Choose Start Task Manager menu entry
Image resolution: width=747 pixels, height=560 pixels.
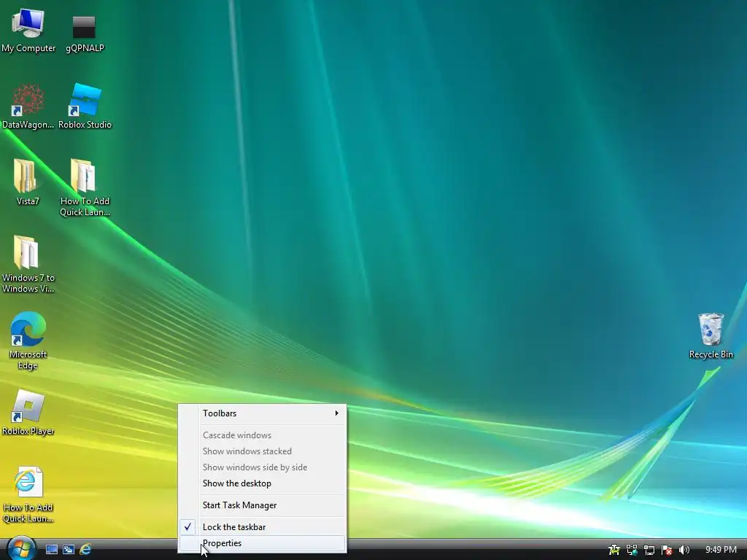click(262, 505)
